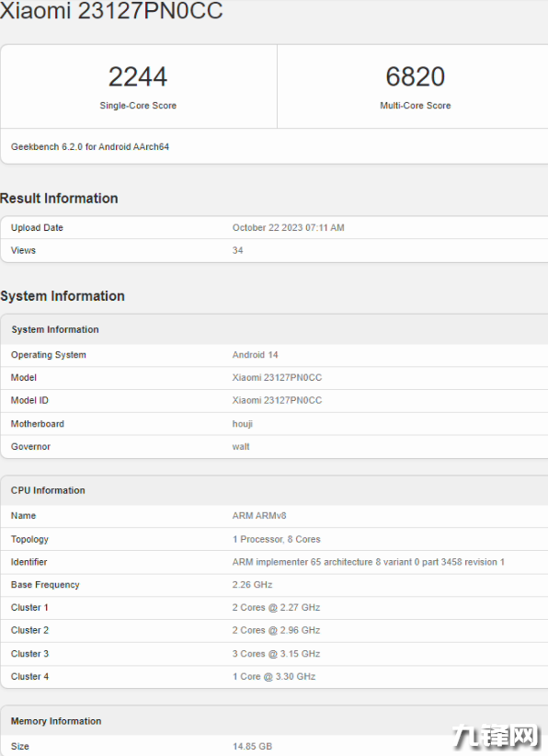
Task: Select the walt governor value
Action: pos(241,446)
